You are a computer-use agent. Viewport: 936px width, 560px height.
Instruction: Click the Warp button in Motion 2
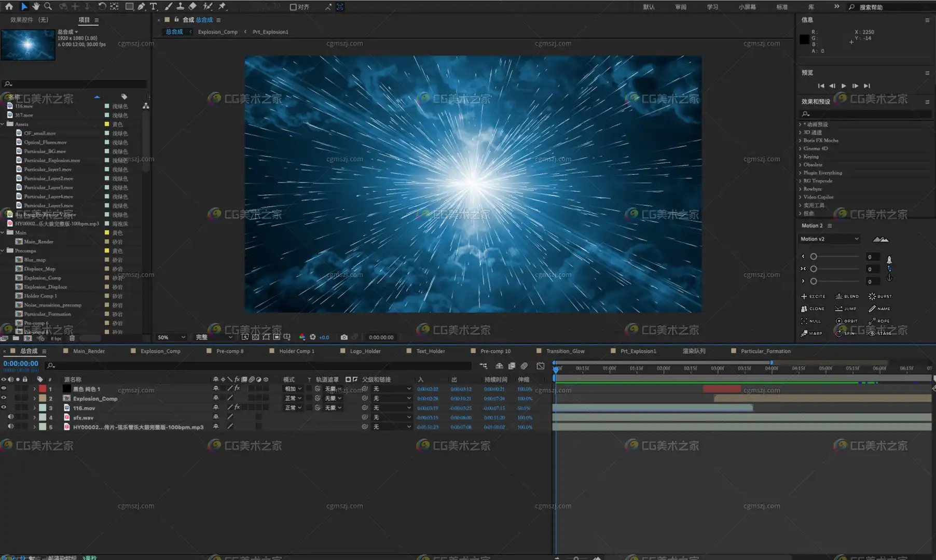coord(811,333)
